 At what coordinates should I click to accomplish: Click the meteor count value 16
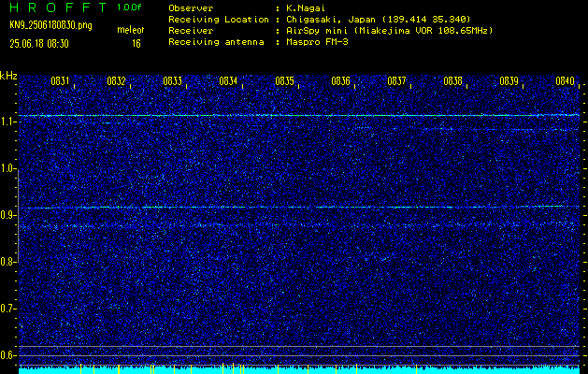[x=136, y=44]
